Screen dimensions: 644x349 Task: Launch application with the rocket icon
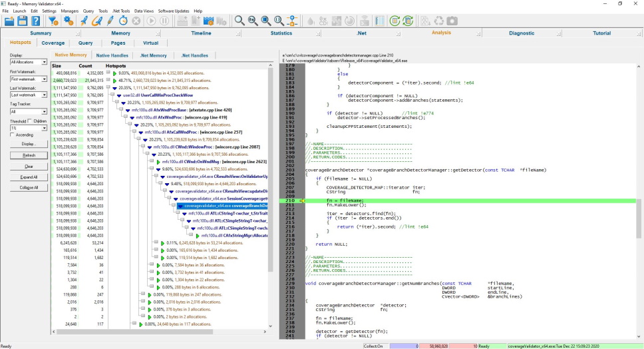click(x=84, y=21)
